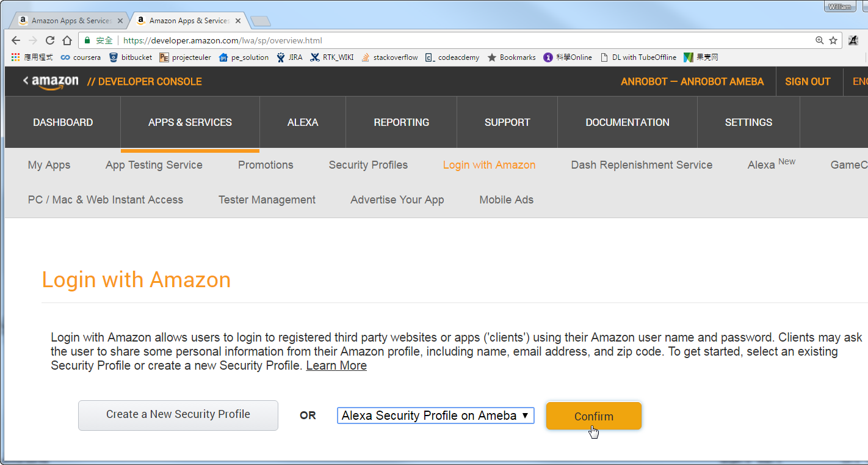Go to Alexa New submenu item
This screenshot has width=868, height=465.
click(772, 164)
